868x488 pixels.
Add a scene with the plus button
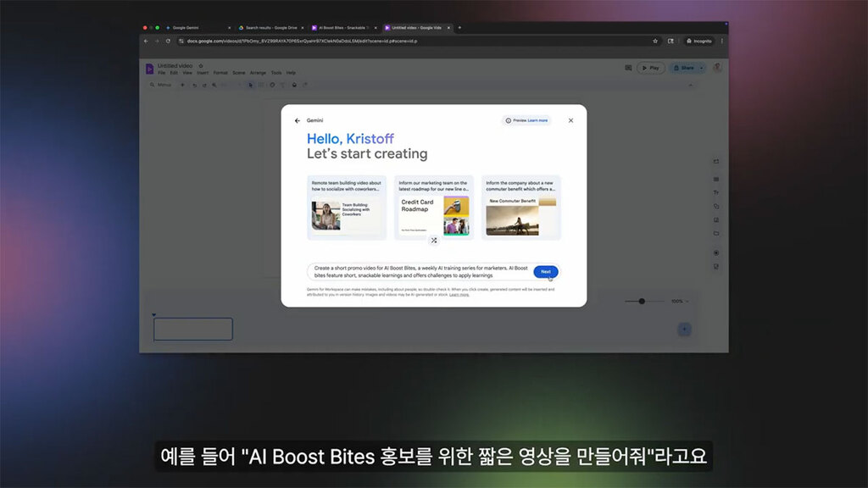pos(685,330)
